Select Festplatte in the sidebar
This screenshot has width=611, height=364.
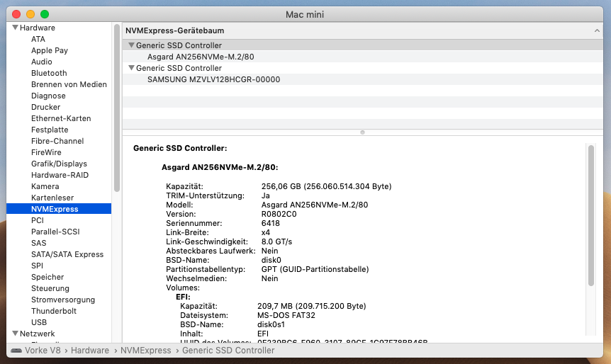50,130
